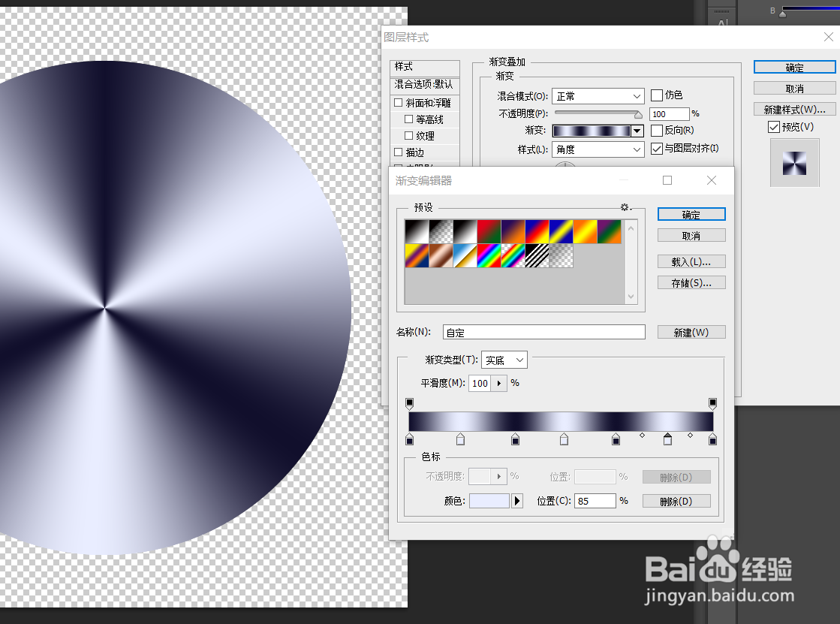Viewport: 840px width, 624px height.
Task: Toggle the Preview (预览) checkbox
Action: [774, 127]
